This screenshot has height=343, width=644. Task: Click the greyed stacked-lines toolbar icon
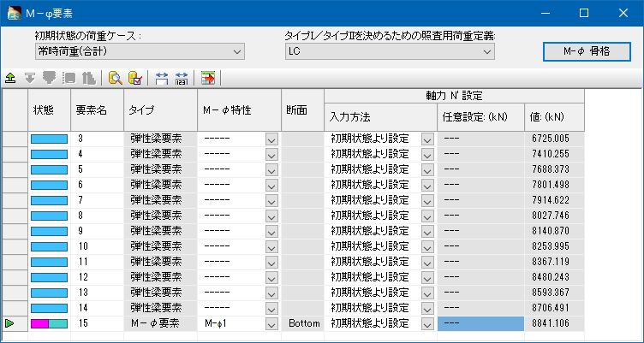coord(50,78)
